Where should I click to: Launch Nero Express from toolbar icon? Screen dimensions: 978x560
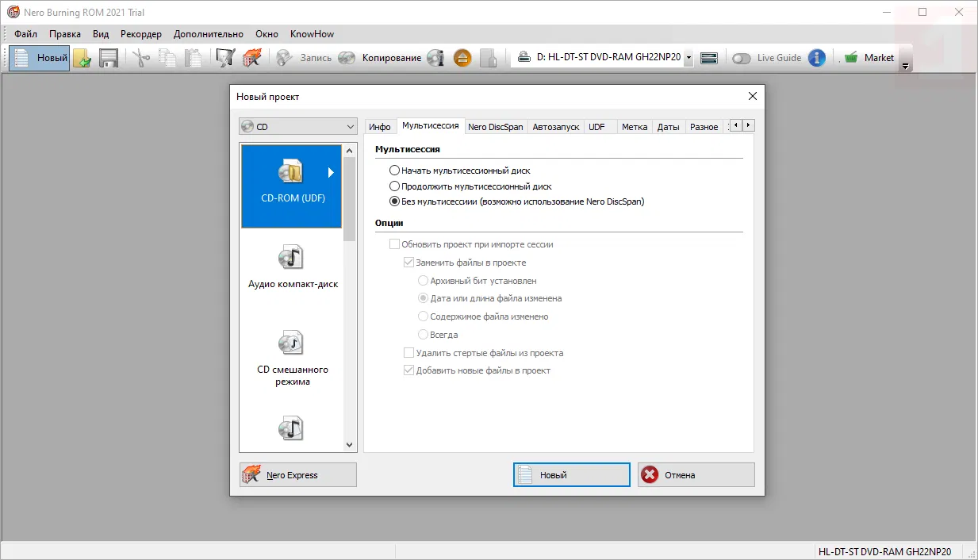tap(252, 58)
